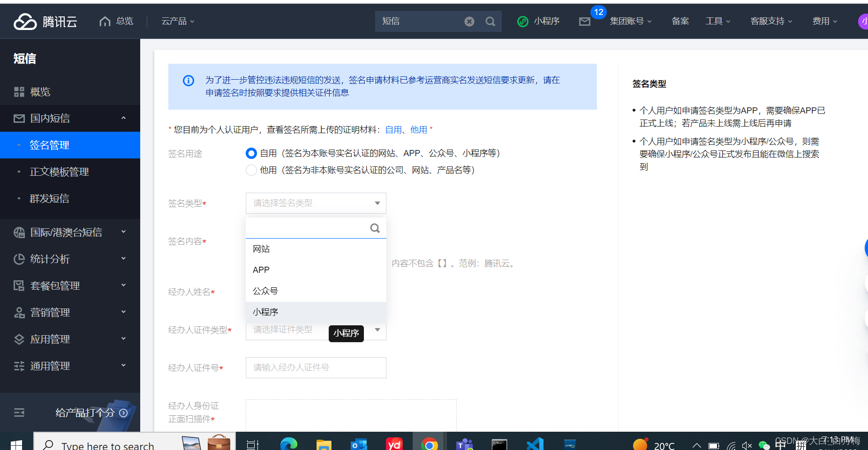The image size is (868, 450).
Task: Launch Microsoft Edge from the taskbar
Action: coord(289,444)
